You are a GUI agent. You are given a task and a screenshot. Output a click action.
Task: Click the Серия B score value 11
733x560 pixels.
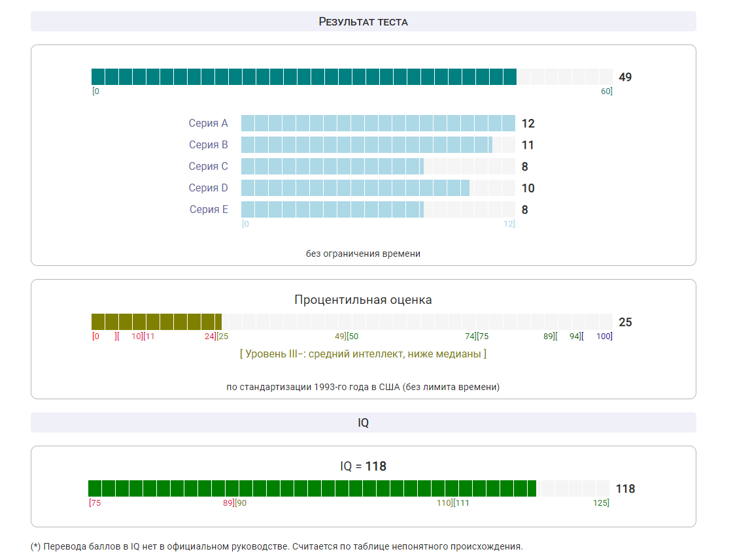(x=528, y=145)
